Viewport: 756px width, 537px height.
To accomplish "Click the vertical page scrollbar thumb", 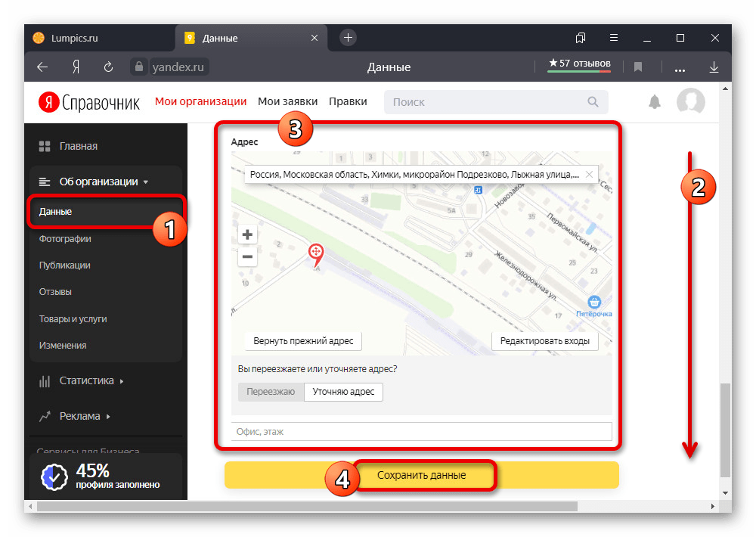I will [726, 427].
